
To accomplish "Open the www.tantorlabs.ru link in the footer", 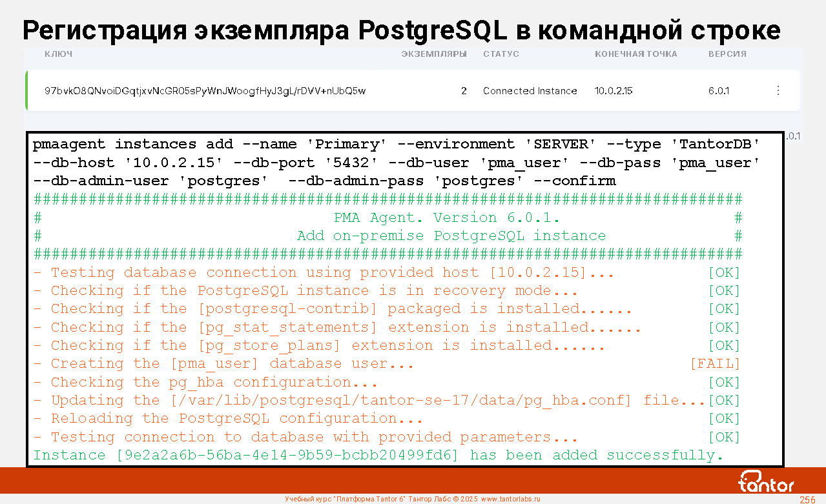I will tap(510, 499).
